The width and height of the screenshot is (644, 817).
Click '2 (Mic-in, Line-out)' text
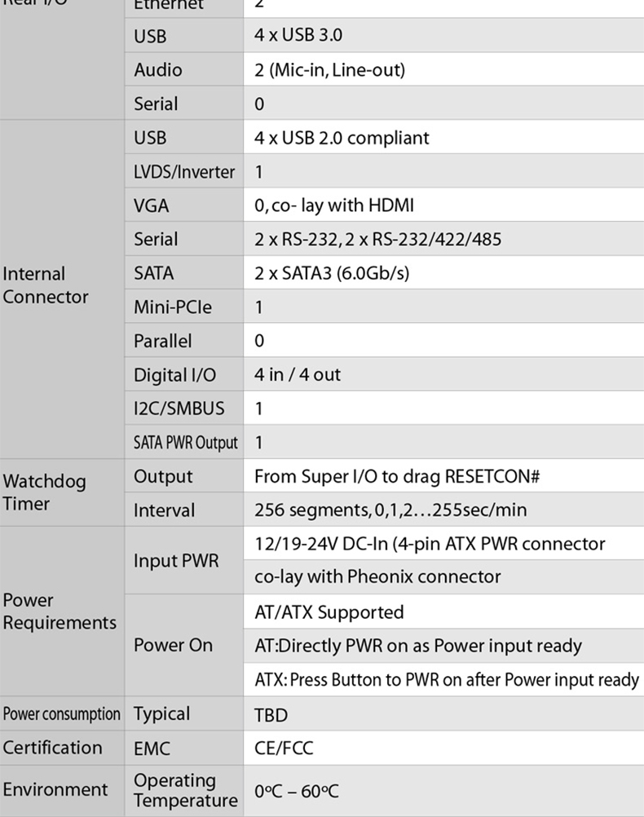(x=330, y=70)
